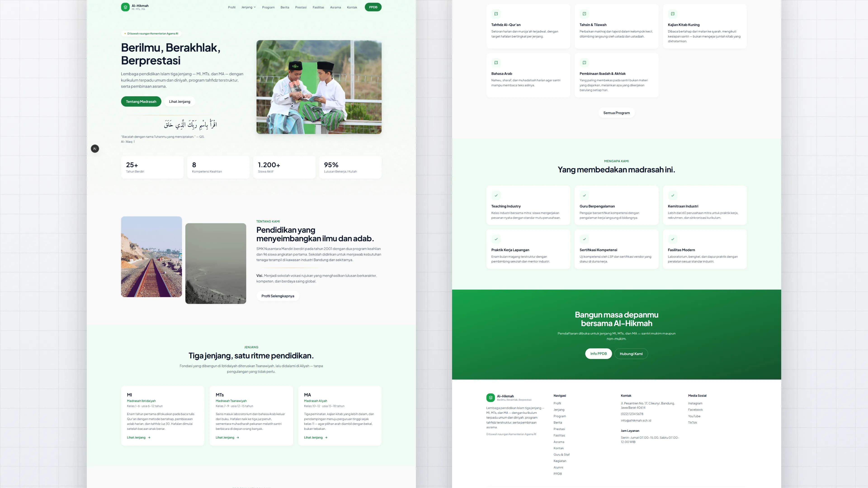
Task: Click the Profil Selengkapnya button
Action: pos(278,296)
